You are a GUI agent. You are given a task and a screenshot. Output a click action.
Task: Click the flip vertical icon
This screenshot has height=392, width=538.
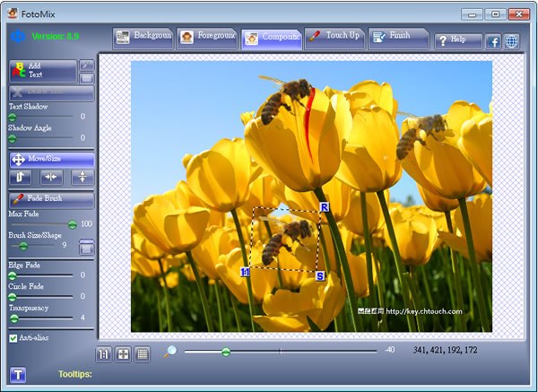[x=81, y=179]
